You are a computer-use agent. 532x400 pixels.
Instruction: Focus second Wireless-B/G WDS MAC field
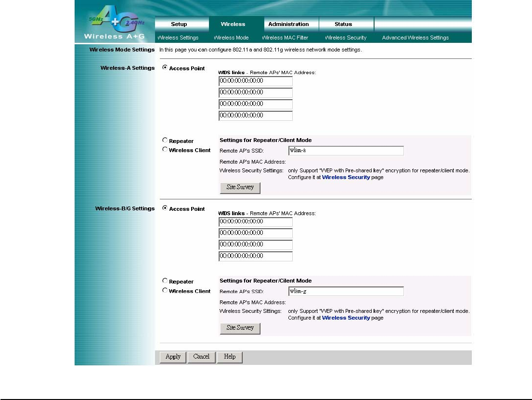coord(256,233)
